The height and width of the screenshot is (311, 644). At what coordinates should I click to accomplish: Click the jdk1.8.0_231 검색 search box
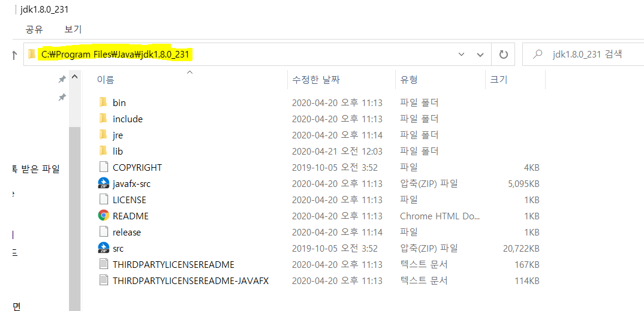click(x=583, y=55)
